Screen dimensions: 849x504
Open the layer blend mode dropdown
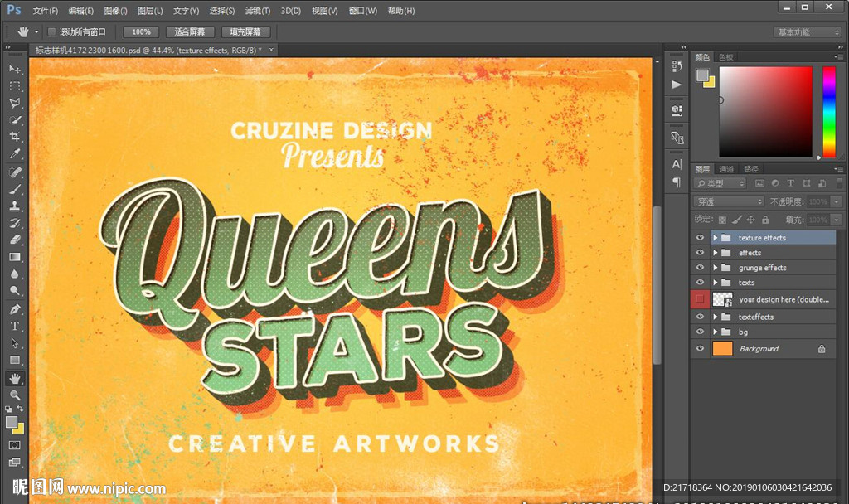pyautogui.click(x=728, y=201)
